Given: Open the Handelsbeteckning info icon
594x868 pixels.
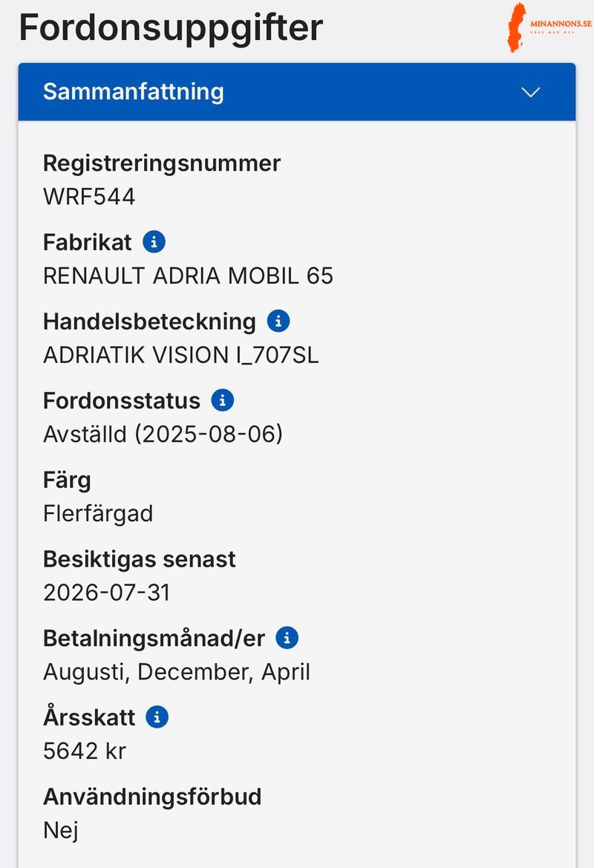Looking at the screenshot, I should coord(278,321).
